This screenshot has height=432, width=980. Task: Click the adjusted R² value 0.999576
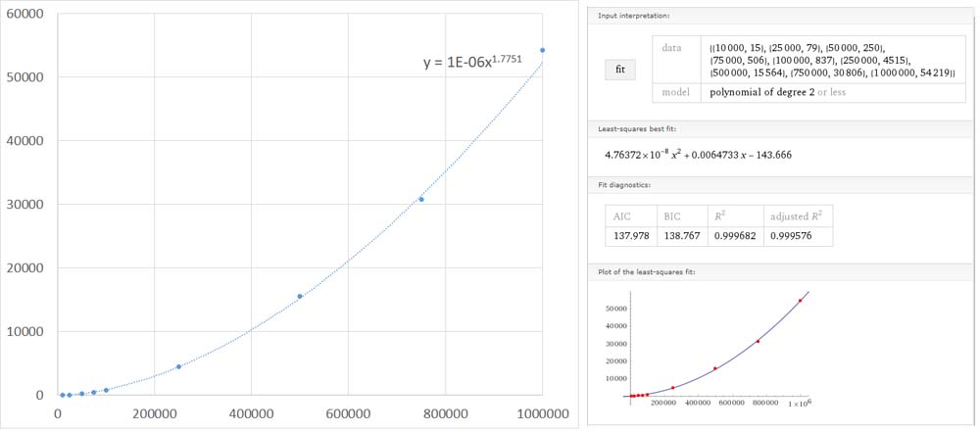pos(791,235)
